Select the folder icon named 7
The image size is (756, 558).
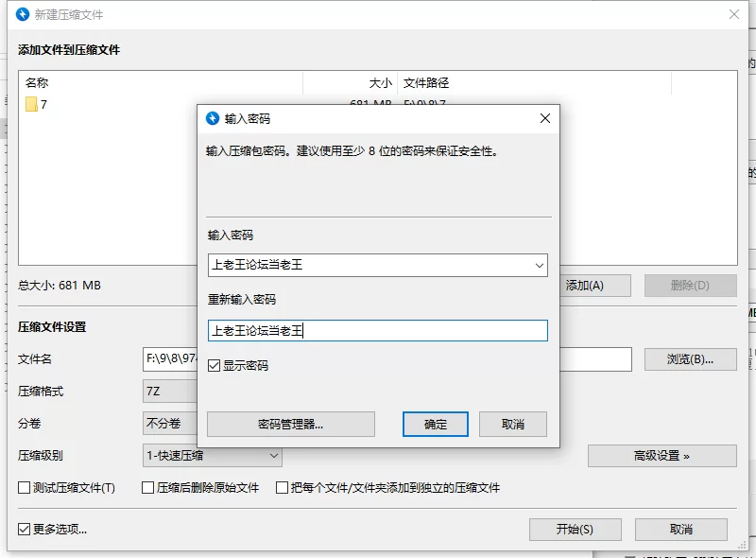tap(31, 104)
